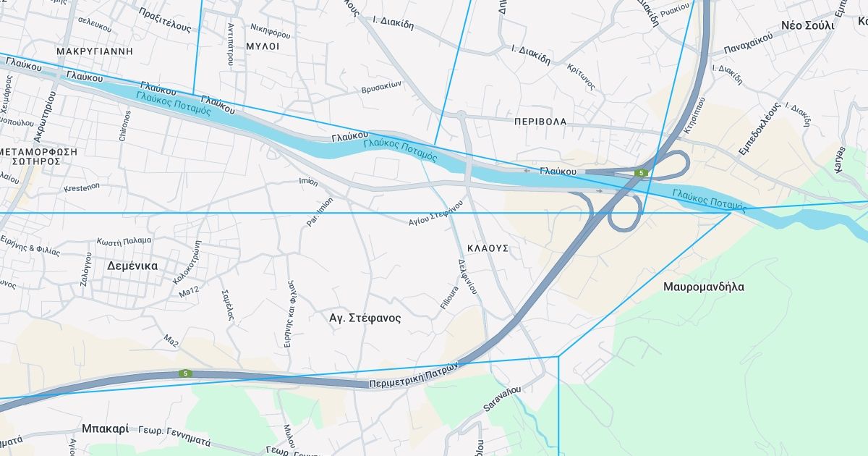Click the Μπακαρί place label
The height and width of the screenshot is (456, 868).
point(105,428)
